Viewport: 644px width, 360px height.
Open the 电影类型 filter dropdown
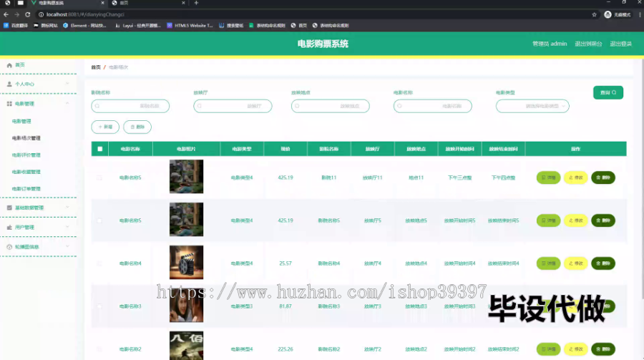pyautogui.click(x=532, y=106)
